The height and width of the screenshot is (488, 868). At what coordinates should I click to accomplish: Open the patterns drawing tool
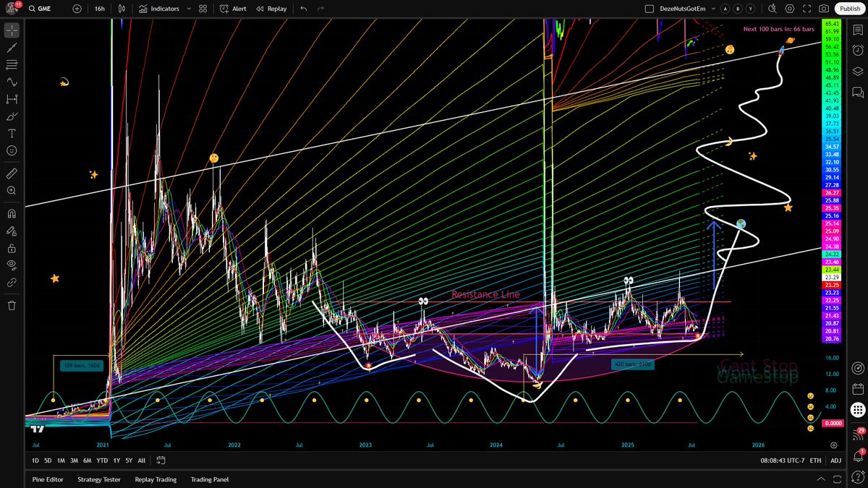(12, 82)
